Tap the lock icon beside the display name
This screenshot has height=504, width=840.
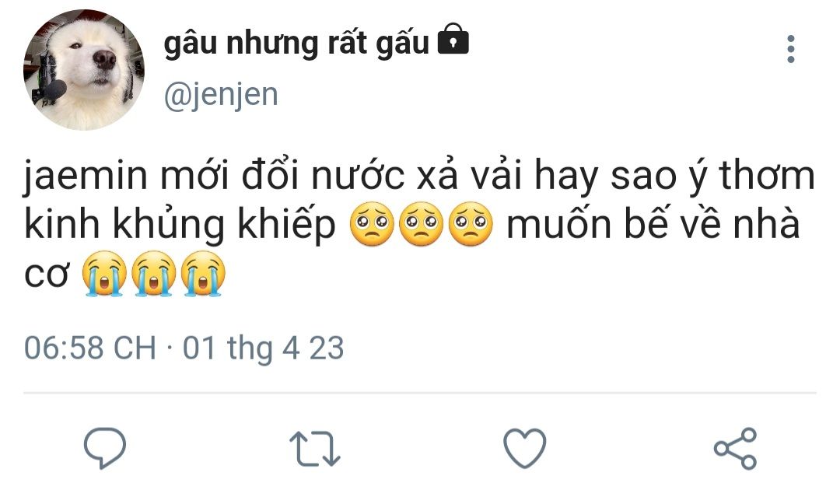(453, 40)
